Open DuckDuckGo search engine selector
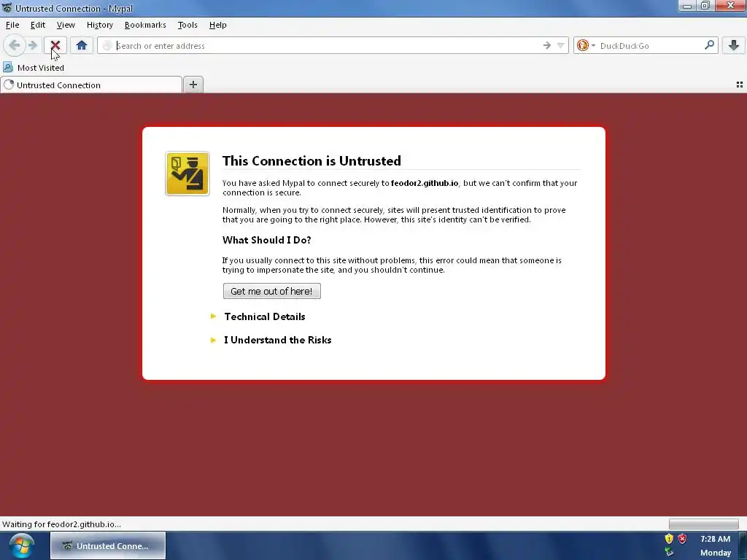The height and width of the screenshot is (560, 747). [x=586, y=45]
